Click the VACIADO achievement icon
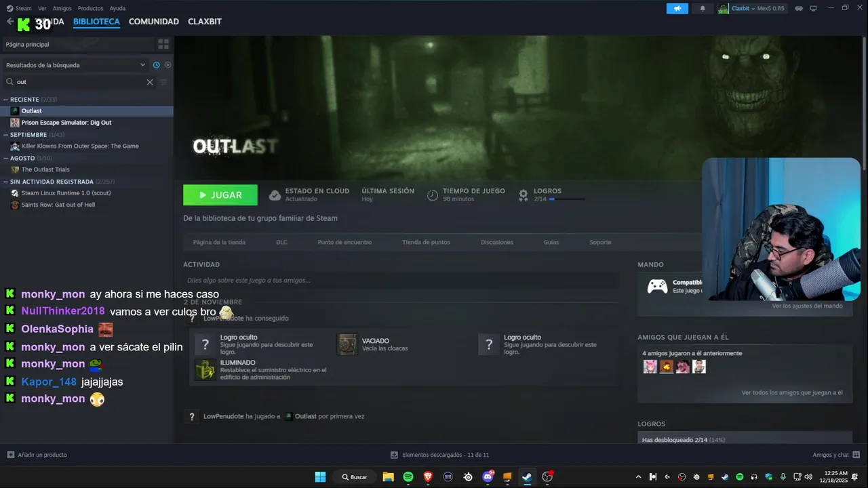This screenshot has width=868, height=488. click(x=347, y=344)
